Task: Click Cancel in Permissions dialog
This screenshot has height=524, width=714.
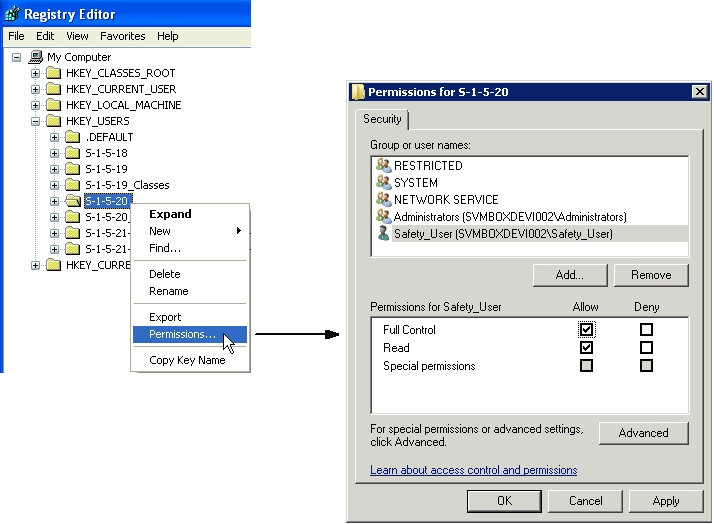Action: tap(585, 501)
